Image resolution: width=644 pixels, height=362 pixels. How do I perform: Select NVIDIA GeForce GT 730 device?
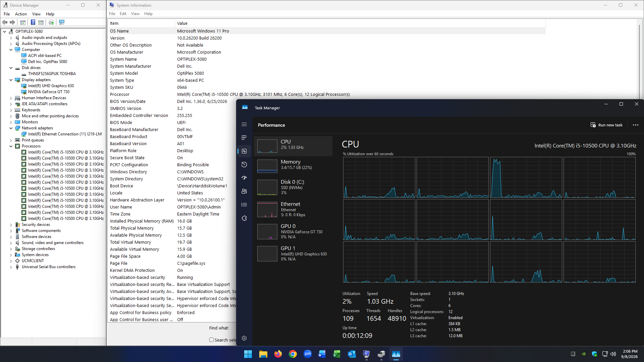click(x=49, y=92)
